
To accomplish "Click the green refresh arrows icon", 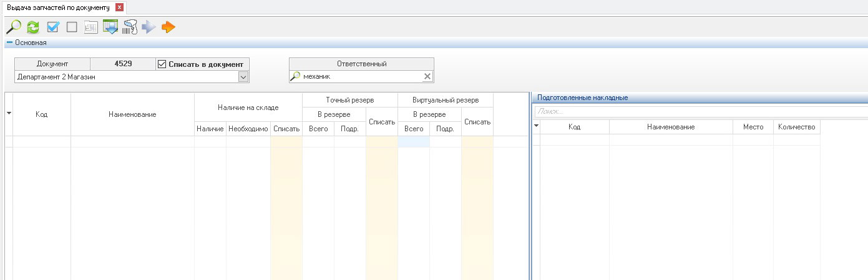I will (32, 27).
